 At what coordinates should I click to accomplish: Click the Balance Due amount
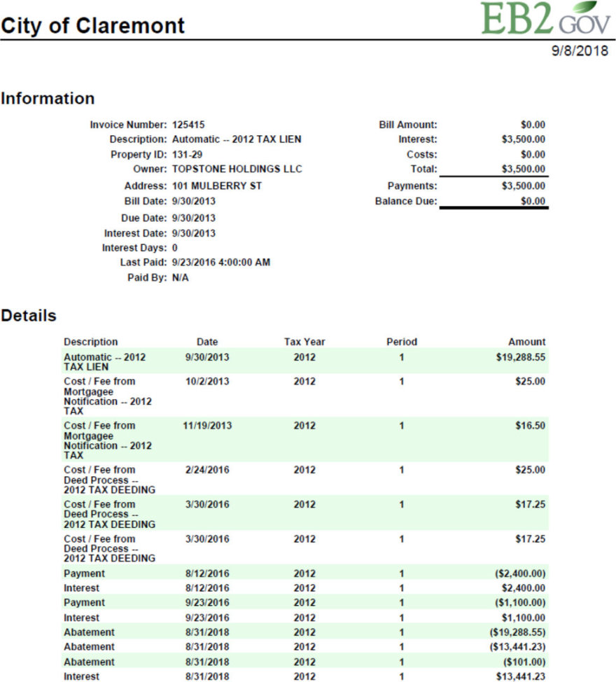click(533, 202)
